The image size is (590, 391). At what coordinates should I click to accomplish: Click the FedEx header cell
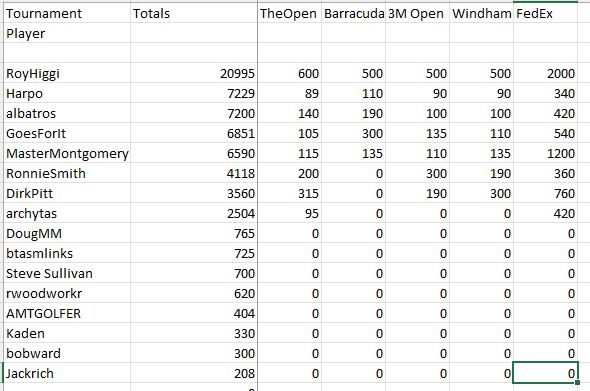click(545, 13)
